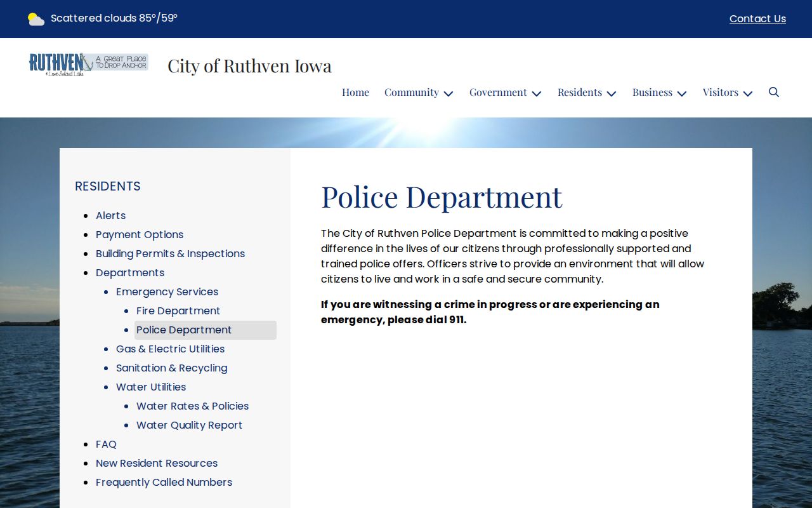Go to New Resident Resources
This screenshot has width=812, height=508.
[157, 463]
